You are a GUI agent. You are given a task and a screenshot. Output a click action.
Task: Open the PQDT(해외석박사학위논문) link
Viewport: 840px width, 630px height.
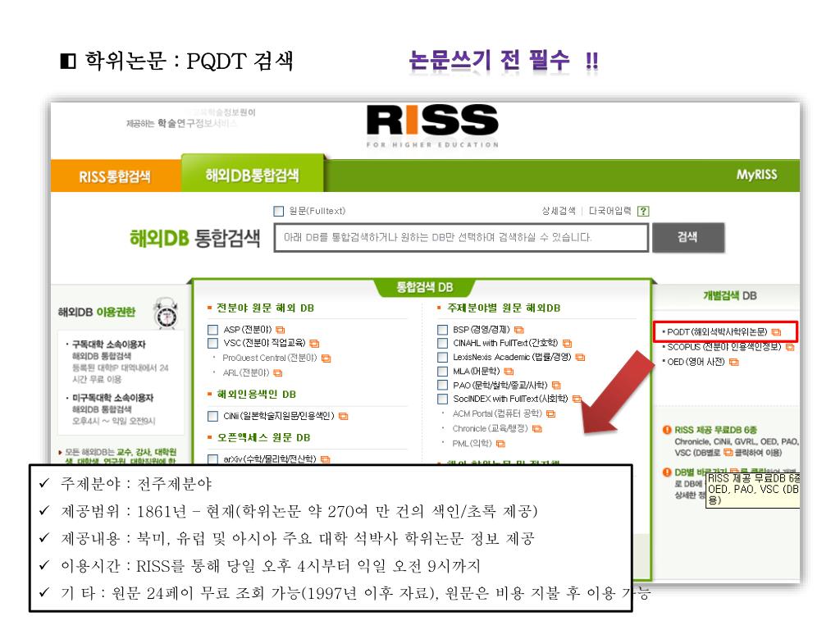717,332
